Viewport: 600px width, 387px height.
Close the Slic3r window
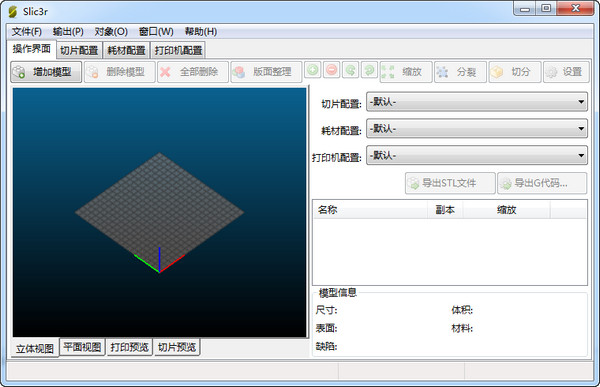575,8
